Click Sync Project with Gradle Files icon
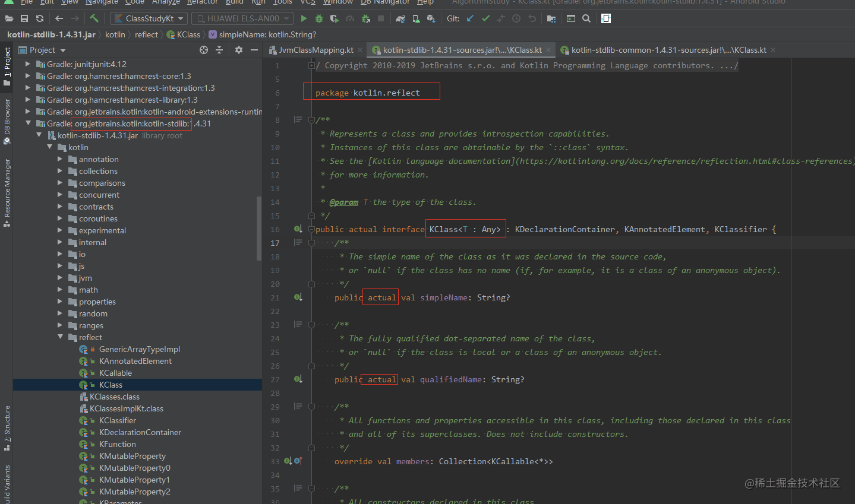Viewport: 855px width, 504px height. 400,18
